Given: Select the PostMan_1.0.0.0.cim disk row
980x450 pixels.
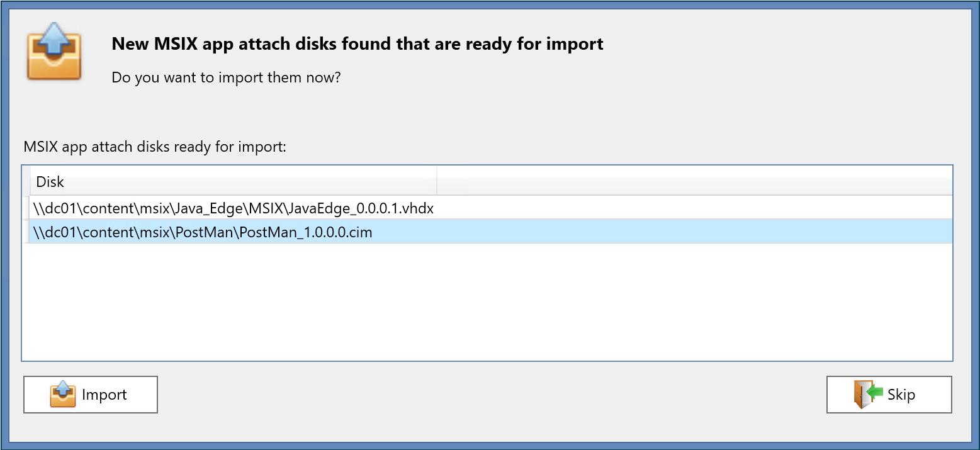Looking at the screenshot, I should pyautogui.click(x=203, y=232).
